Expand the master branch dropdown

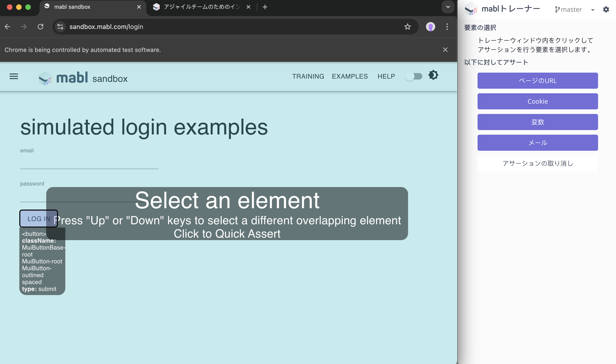tap(593, 9)
